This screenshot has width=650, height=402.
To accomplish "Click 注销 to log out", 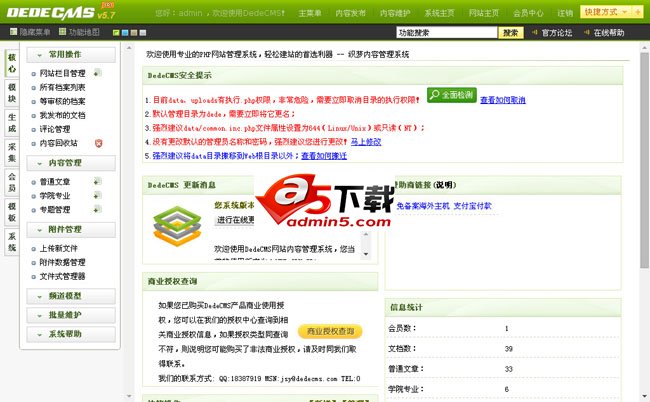I will click(x=565, y=13).
